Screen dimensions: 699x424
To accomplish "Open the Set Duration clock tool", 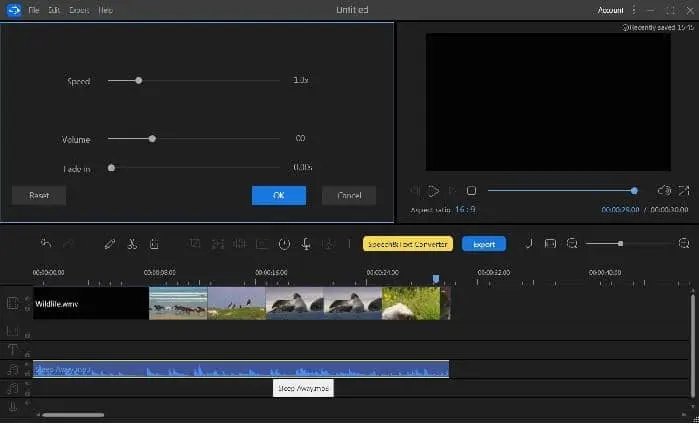I will tap(284, 244).
